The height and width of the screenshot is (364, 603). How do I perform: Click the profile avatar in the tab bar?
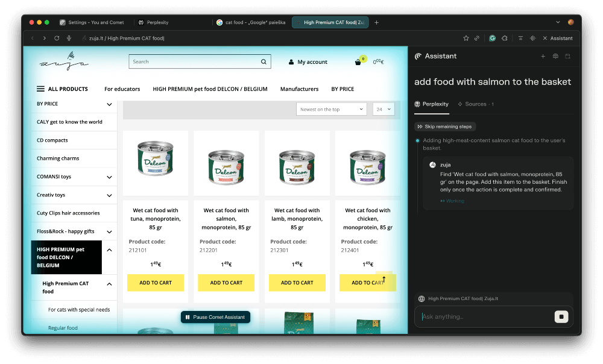pyautogui.click(x=571, y=22)
